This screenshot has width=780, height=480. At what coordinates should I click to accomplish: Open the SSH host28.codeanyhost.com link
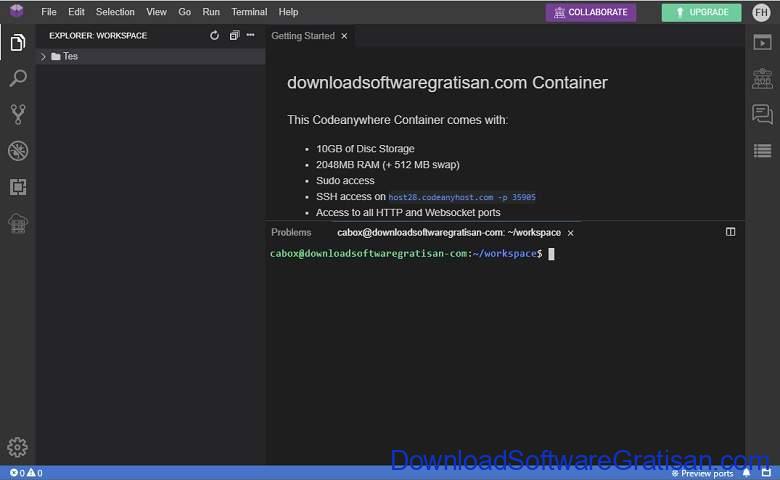point(462,197)
